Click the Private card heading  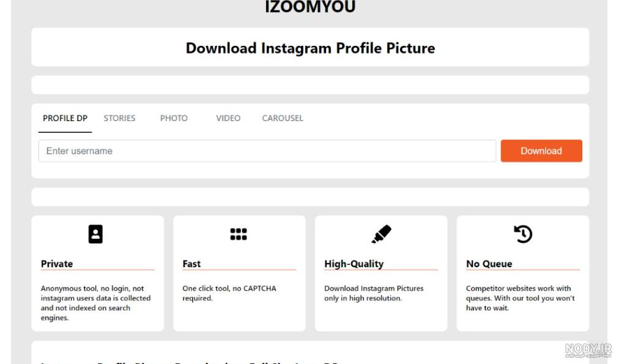click(x=57, y=264)
